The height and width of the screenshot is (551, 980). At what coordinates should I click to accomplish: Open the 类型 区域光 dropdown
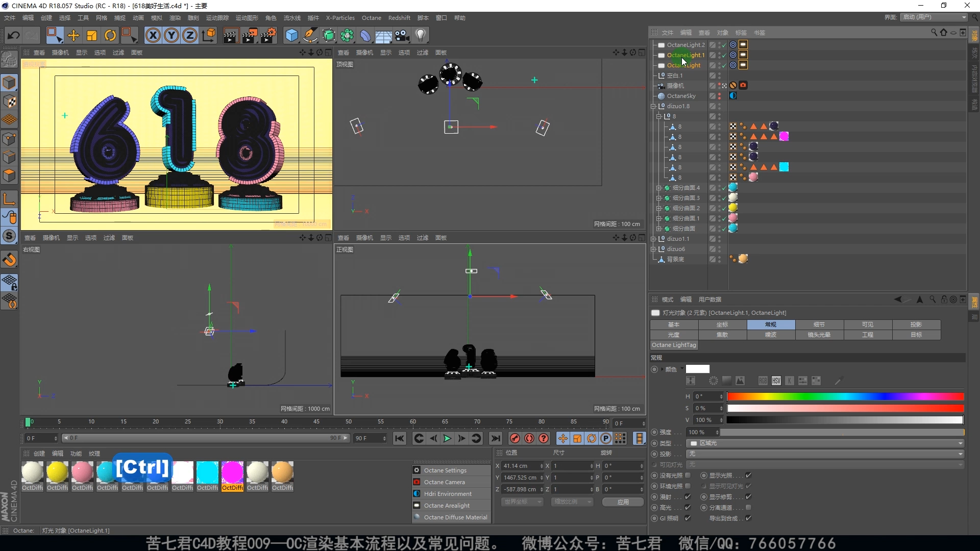click(825, 443)
